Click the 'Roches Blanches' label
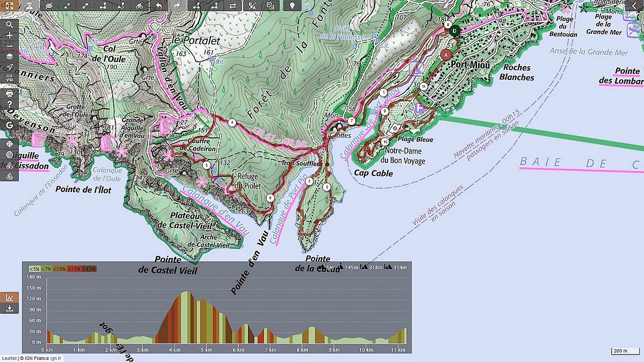This screenshot has height=362, width=644. 517,72
